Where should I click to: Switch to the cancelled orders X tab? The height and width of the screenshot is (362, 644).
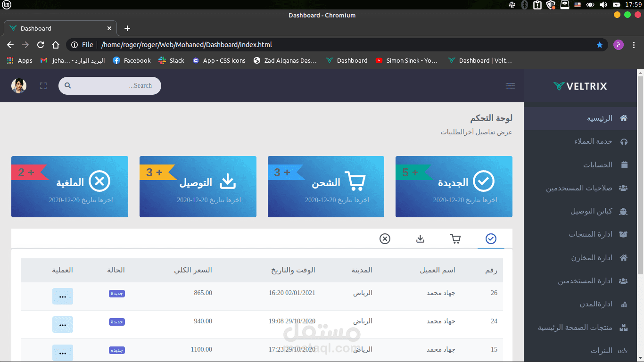(385, 239)
